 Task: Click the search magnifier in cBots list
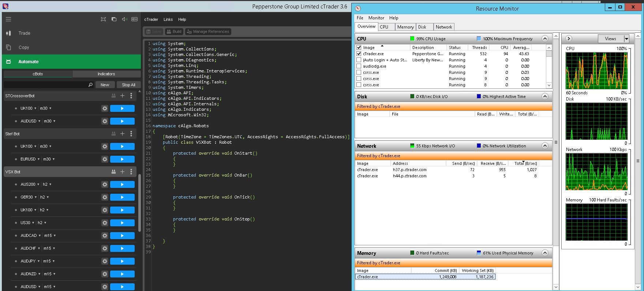(90, 85)
